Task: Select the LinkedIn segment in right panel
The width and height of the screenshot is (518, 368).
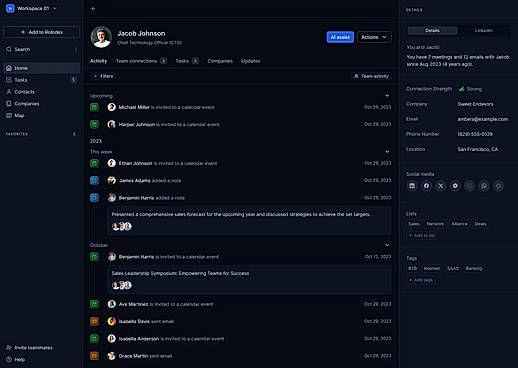Action: click(x=484, y=30)
